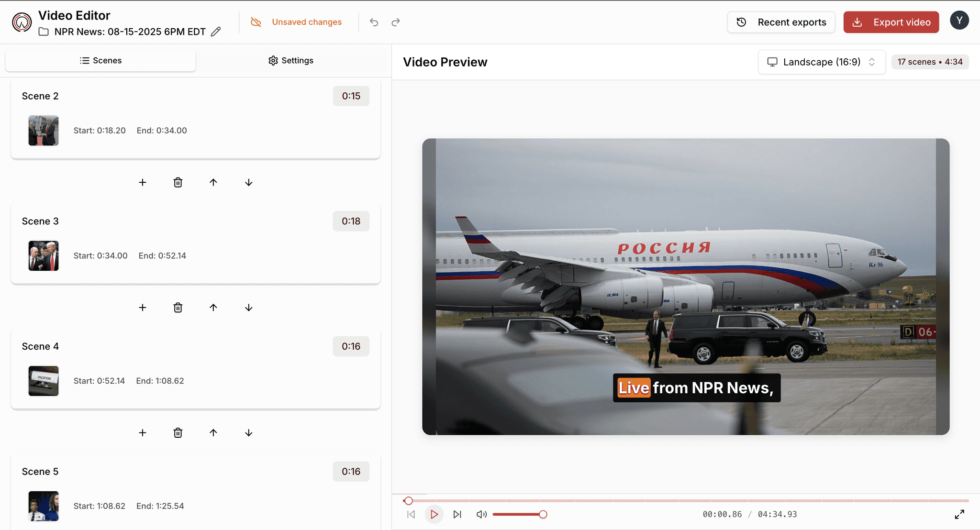Click the video preview frame

pyautogui.click(x=686, y=287)
